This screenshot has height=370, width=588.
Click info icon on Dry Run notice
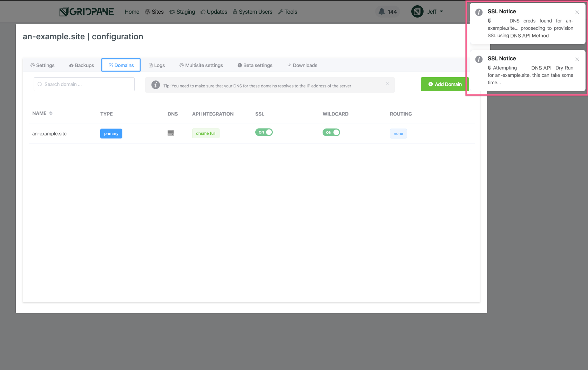(479, 59)
